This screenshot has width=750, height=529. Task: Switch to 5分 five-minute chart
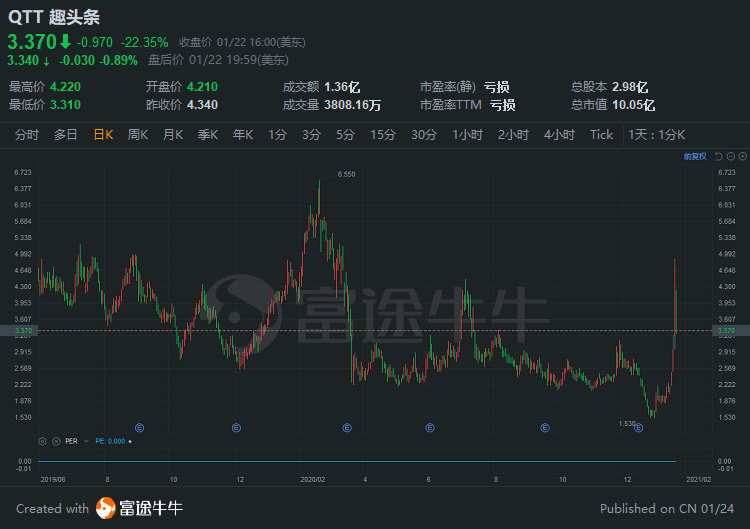click(x=345, y=135)
